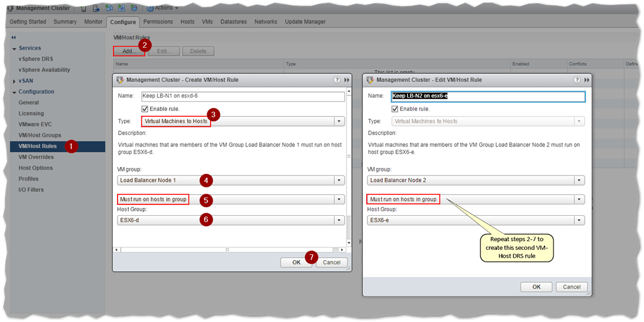Click the expand arrows in Create VM/Host Rule dialog

click(x=346, y=80)
